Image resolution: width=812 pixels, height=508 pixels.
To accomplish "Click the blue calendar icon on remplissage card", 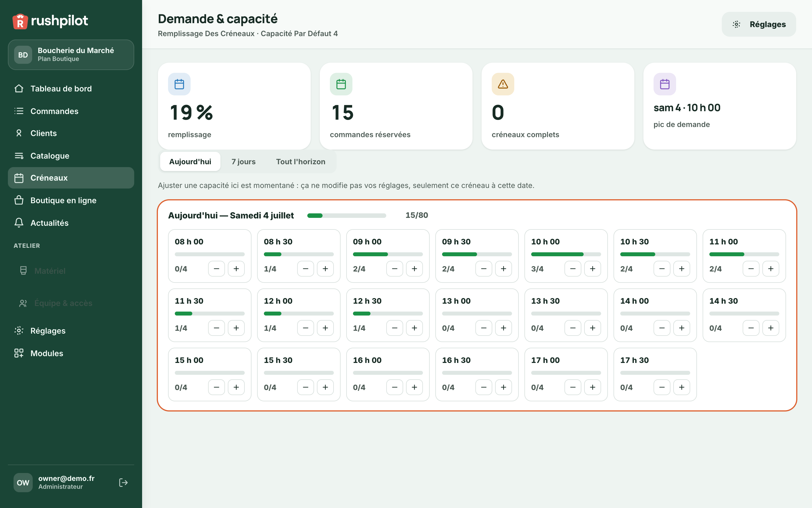I will click(x=179, y=84).
